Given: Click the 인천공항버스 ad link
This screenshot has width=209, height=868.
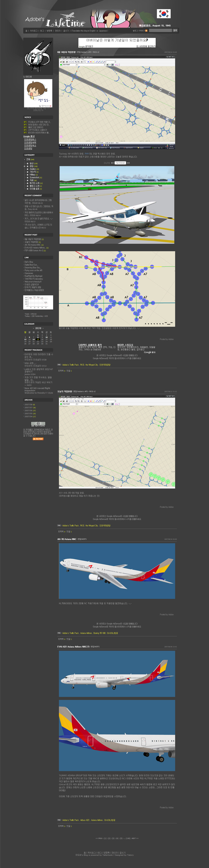Looking at the screenshot, I should coord(30,140).
